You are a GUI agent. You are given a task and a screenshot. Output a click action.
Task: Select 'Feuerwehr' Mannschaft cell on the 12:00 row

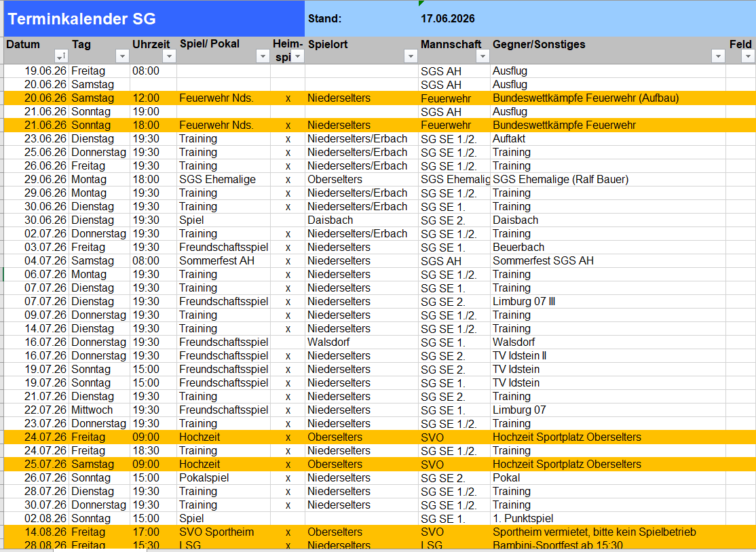point(454,98)
